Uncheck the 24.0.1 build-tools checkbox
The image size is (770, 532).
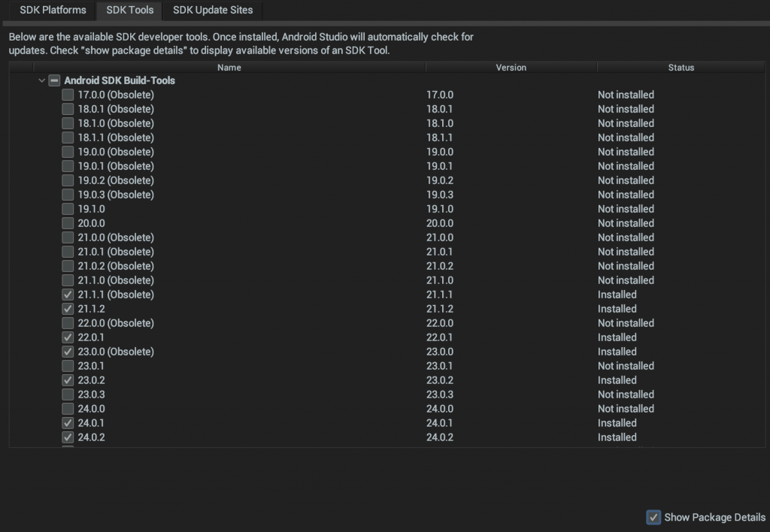(68, 422)
